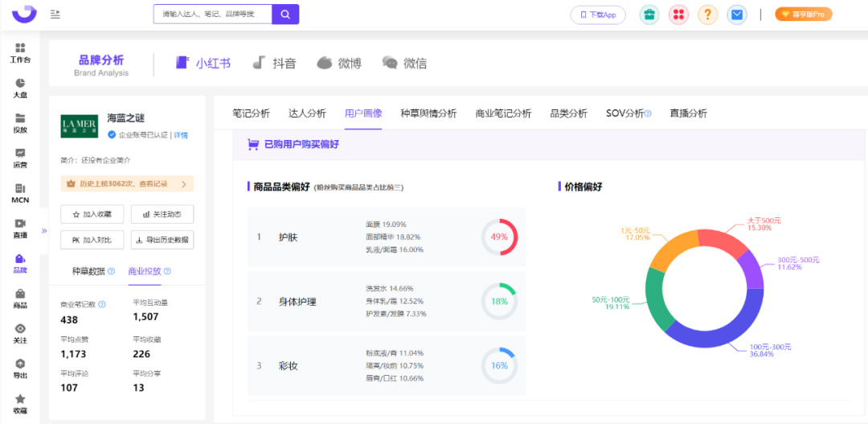Open 导出 in the left sidebar
The width and height of the screenshot is (868, 424).
pos(20,369)
